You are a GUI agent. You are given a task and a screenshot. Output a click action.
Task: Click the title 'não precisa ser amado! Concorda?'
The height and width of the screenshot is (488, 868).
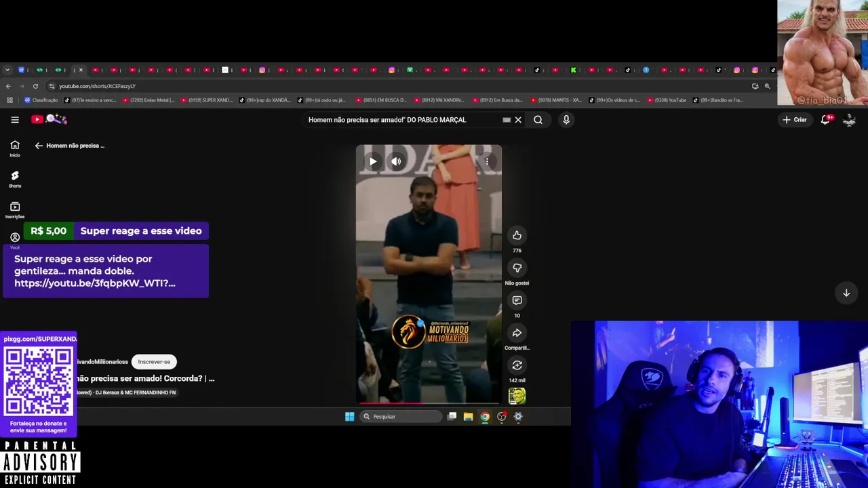click(x=145, y=379)
